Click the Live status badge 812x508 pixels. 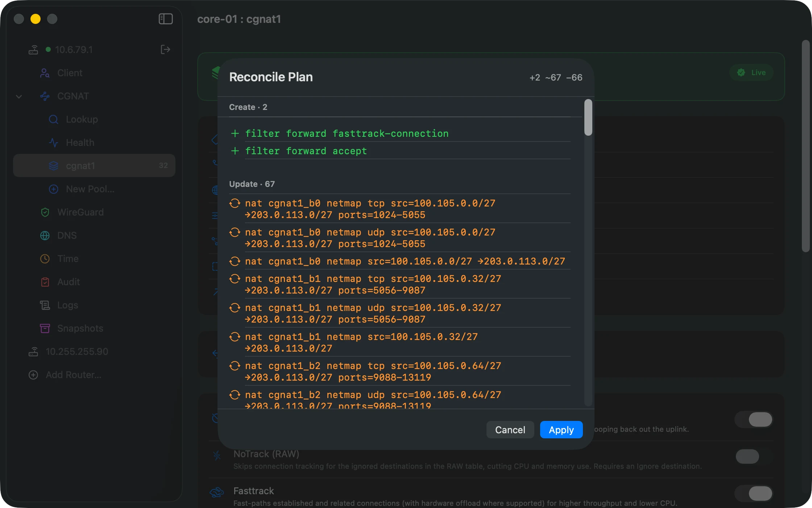click(751, 73)
